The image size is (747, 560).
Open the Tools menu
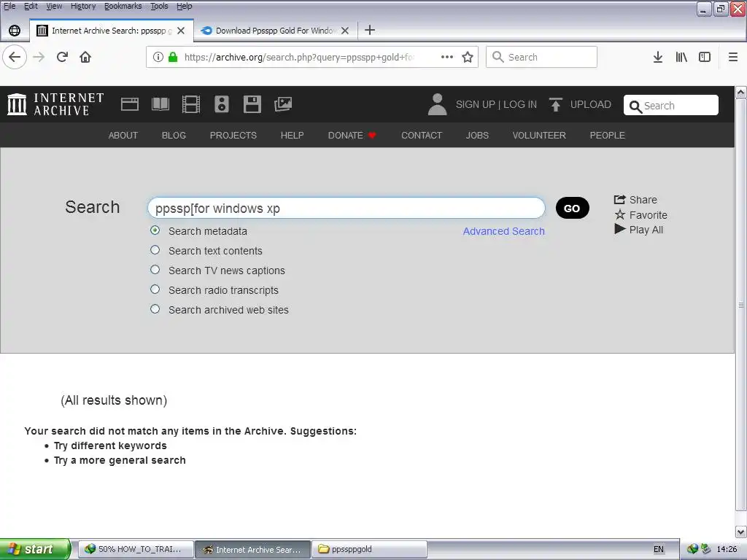click(x=159, y=6)
